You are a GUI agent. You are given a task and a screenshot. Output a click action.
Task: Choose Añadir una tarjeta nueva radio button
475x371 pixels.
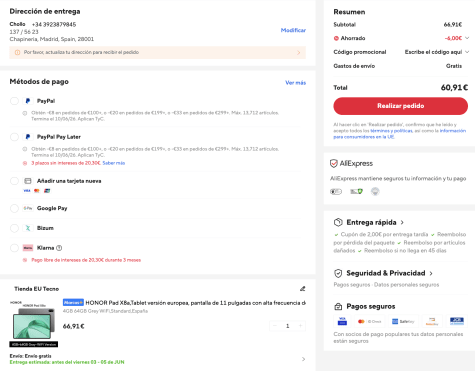(x=14, y=181)
